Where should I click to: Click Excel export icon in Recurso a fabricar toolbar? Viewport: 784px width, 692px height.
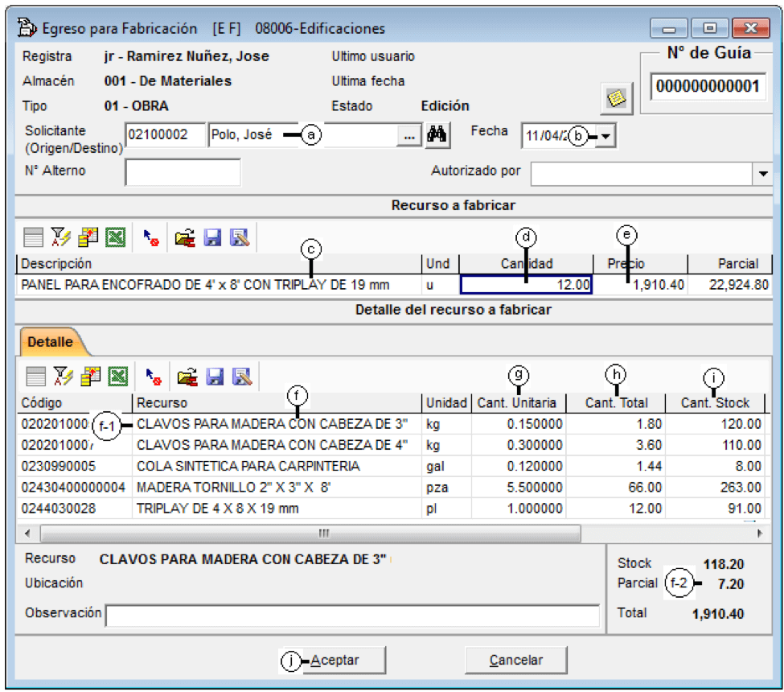pos(116,237)
